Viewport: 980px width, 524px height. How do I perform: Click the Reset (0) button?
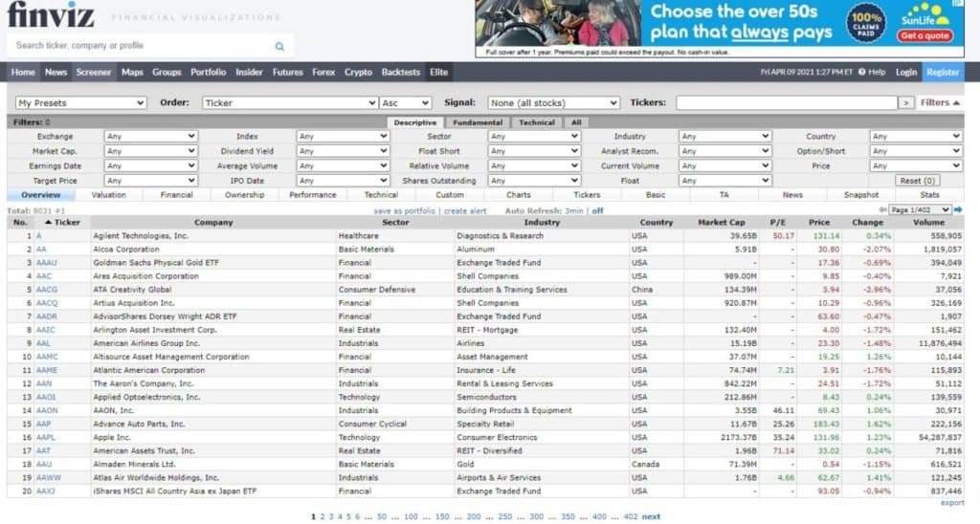[x=918, y=181]
